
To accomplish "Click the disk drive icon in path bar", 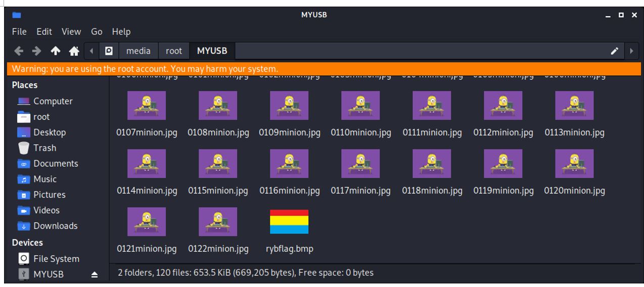I will click(109, 51).
